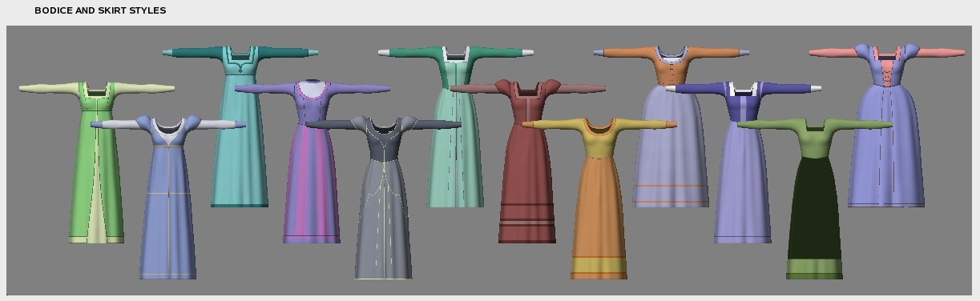Click the orange hem stripe on yellow dress
Viewport: 980px width, 301px height.
pyautogui.click(x=599, y=258)
